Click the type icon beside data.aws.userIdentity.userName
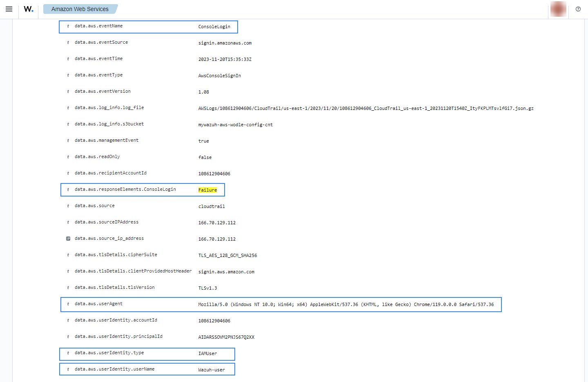The width and height of the screenshot is (588, 382). [x=68, y=369]
